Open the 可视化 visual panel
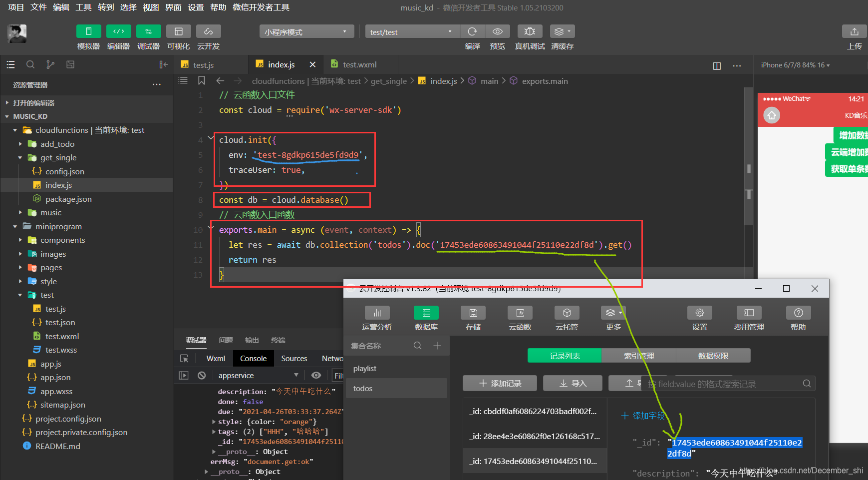Image resolution: width=868 pixels, height=480 pixels. pos(179,31)
